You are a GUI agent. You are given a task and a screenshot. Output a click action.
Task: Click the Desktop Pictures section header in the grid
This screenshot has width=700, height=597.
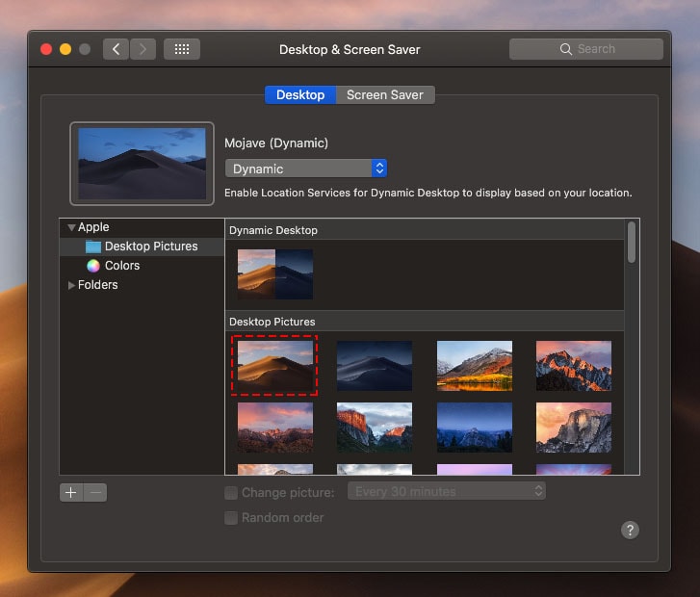425,322
